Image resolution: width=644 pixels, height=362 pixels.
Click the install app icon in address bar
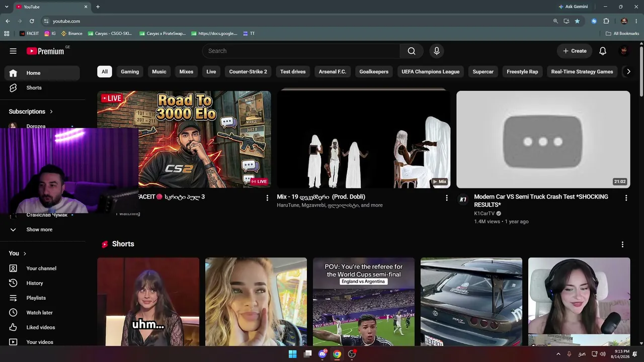(567, 21)
